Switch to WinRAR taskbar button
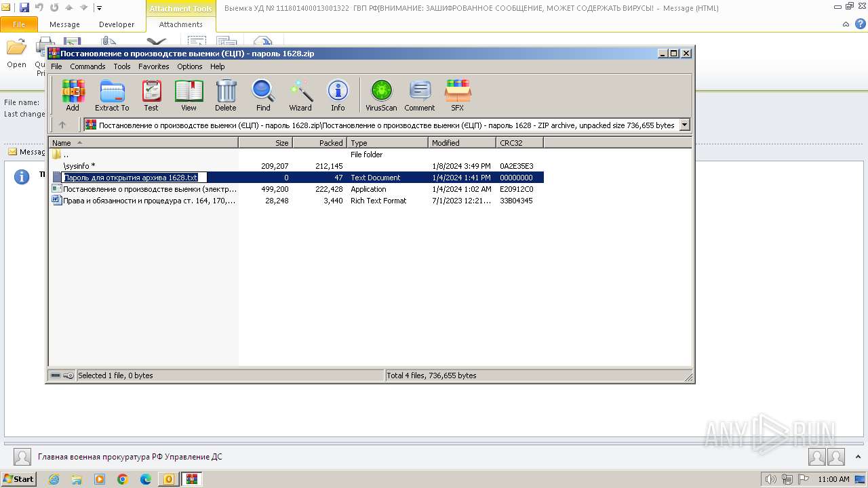868x488 pixels. click(192, 479)
